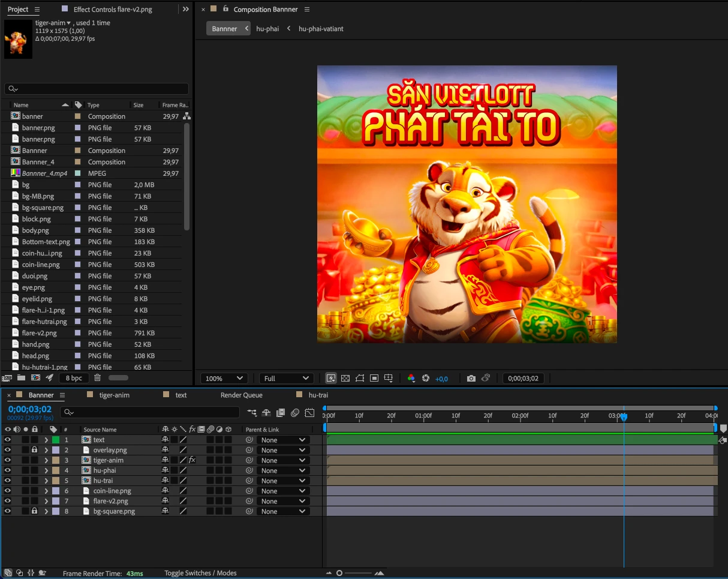Click the new composition icon in Project panel

35,377
